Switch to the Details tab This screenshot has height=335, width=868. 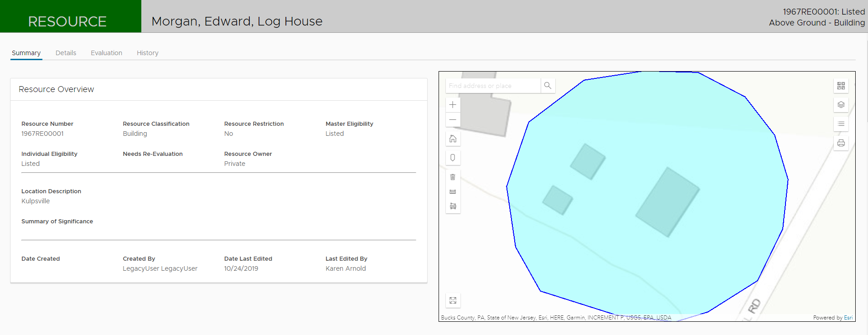pyautogui.click(x=66, y=53)
